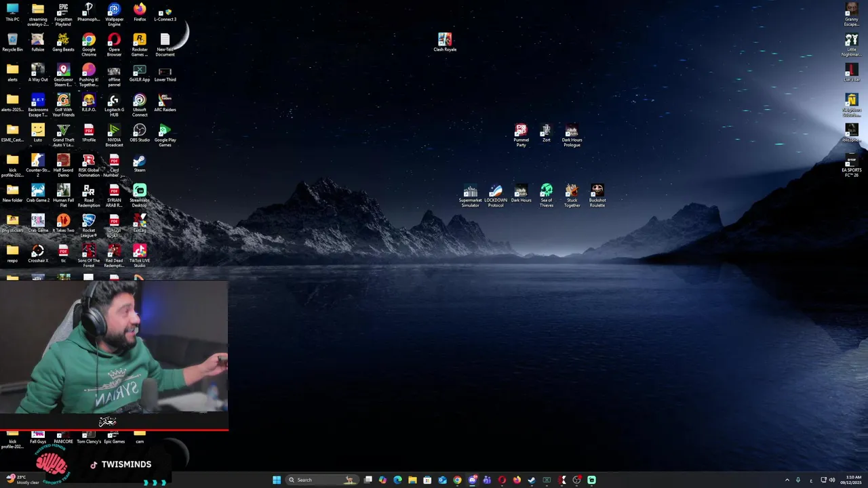Launch A Way Out shortcut
Image resolution: width=868 pixels, height=488 pixels.
point(38,73)
